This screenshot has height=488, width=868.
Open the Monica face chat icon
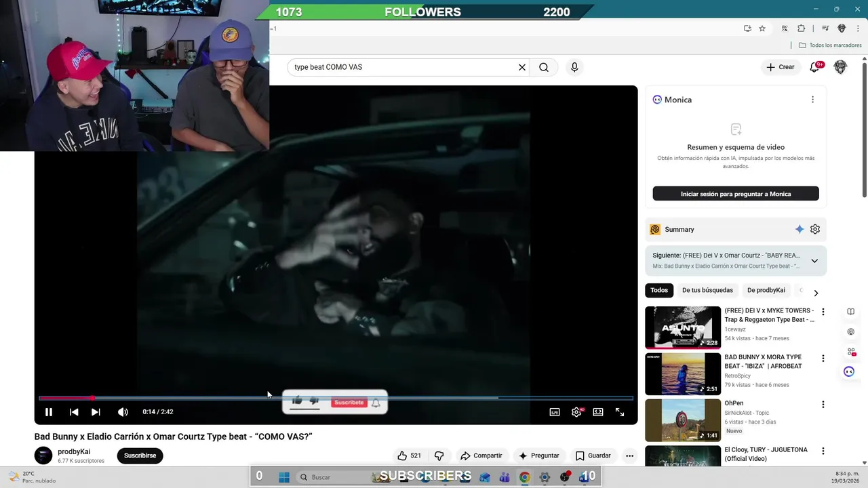tap(849, 371)
